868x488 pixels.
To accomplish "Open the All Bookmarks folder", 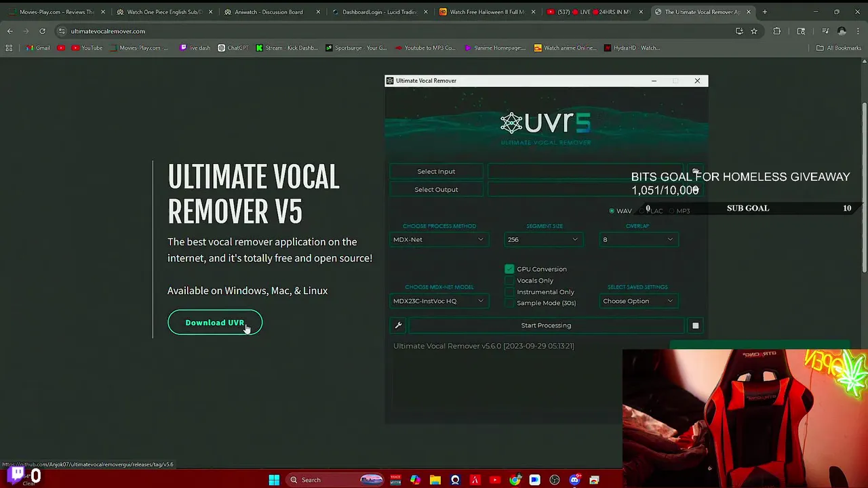I will tap(839, 48).
